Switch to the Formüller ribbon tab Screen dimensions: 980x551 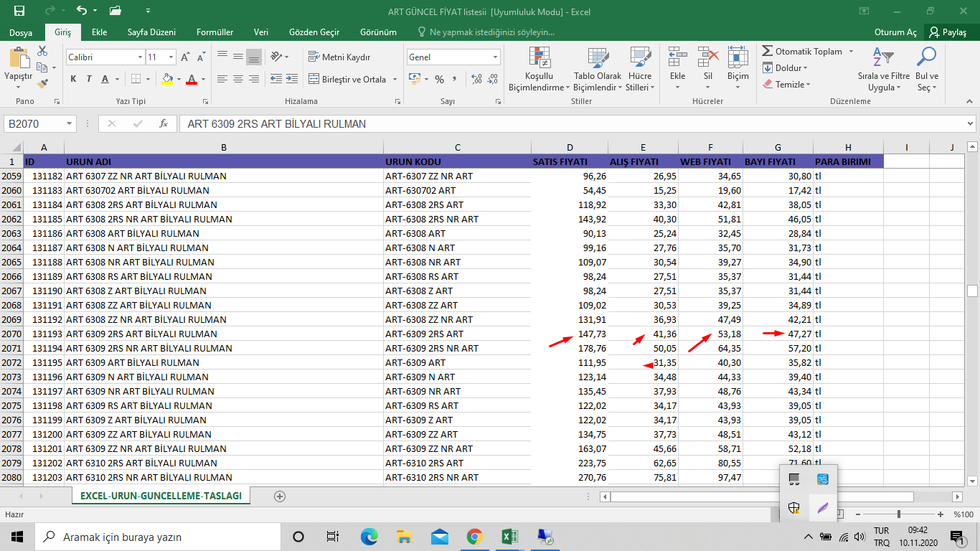point(215,32)
